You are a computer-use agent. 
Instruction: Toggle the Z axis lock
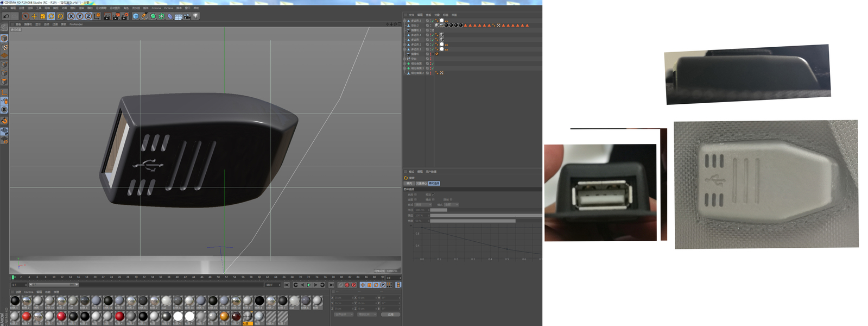click(88, 16)
